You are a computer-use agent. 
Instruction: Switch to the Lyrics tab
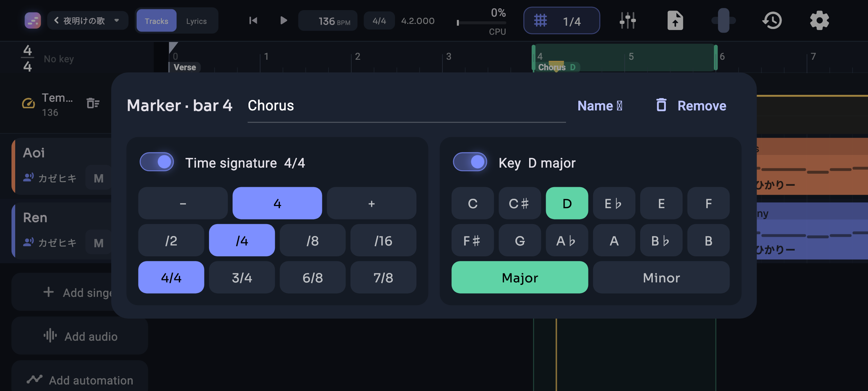tap(196, 21)
